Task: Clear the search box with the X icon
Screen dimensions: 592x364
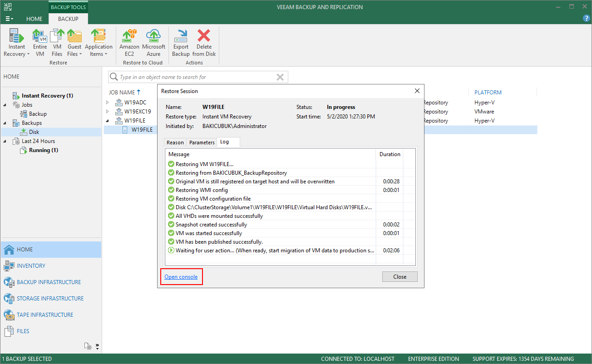Action: tap(280, 77)
